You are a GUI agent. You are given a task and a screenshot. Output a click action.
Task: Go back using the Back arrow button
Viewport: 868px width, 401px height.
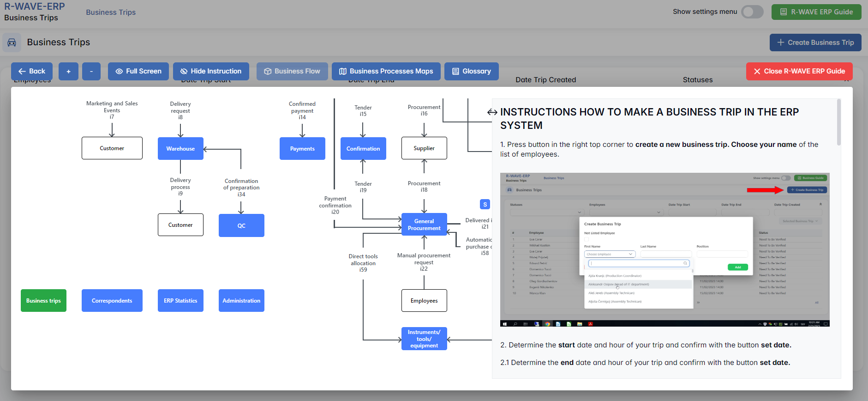pyautogui.click(x=32, y=71)
